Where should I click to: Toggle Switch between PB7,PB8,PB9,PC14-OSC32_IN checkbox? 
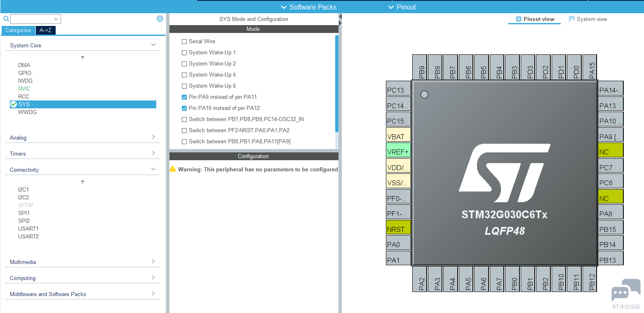[x=184, y=119]
